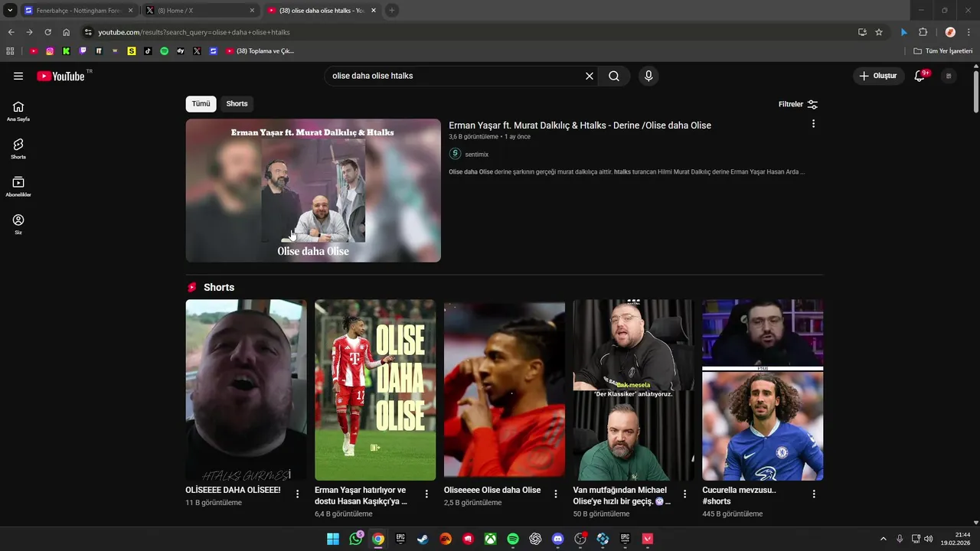The height and width of the screenshot is (551, 980).
Task: Open options for Van mutfağından short
Action: (x=685, y=494)
